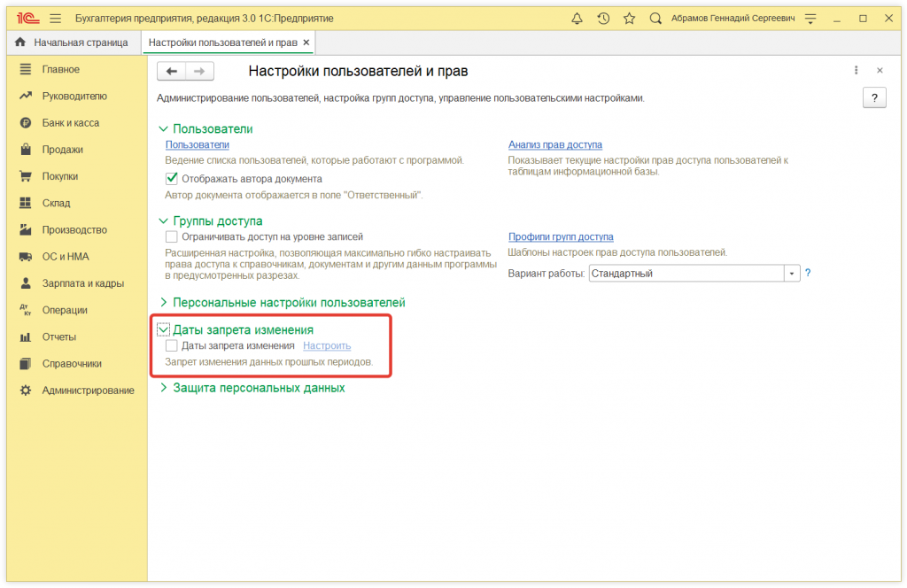Open the favorites star icon

point(631,17)
